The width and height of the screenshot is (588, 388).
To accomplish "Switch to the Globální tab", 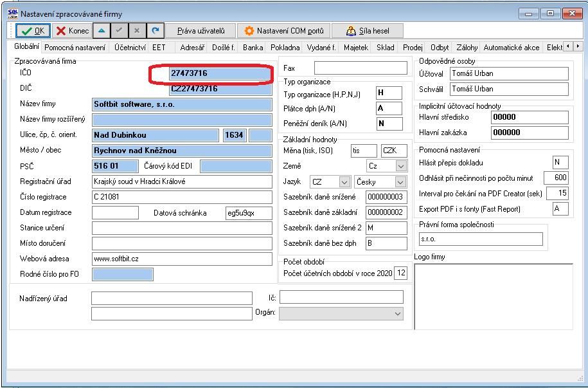I will coord(26,47).
